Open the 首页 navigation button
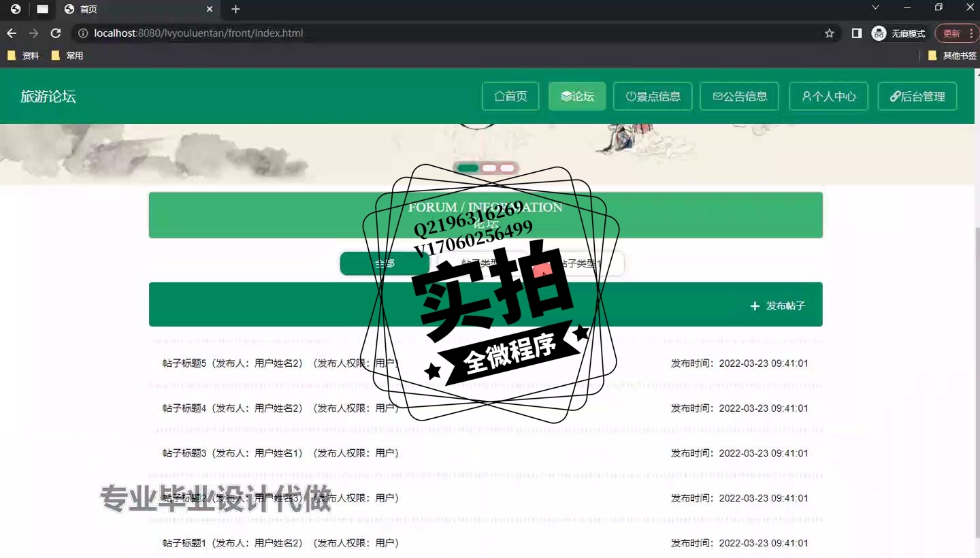This screenshot has width=980, height=558. (x=510, y=96)
